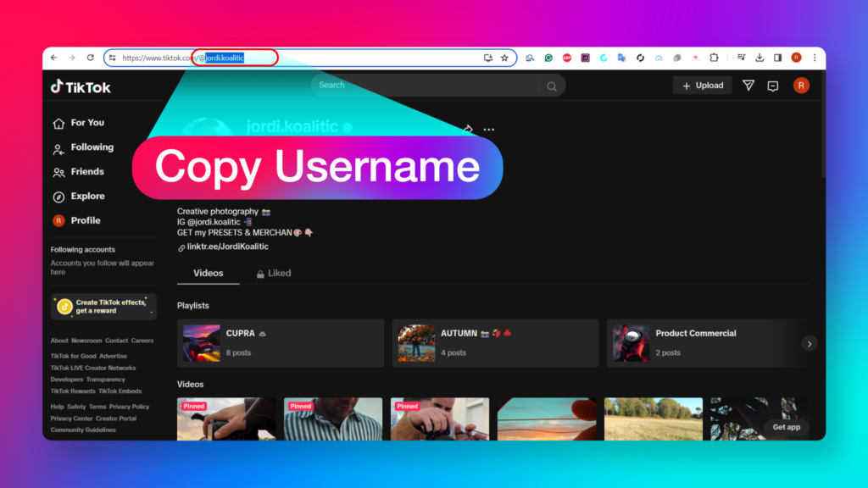868x488 pixels.
Task: Click the ABP extension icon
Action: click(x=567, y=58)
